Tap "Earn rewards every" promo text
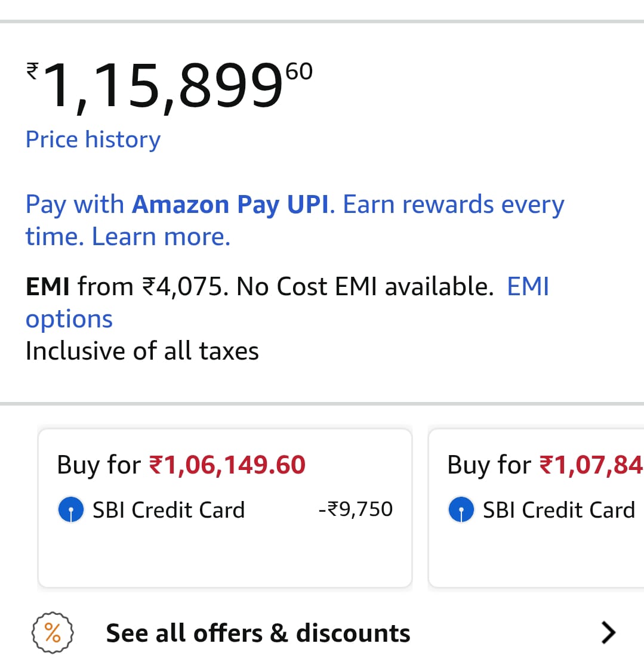Screen dimensions: 644x668 (454, 205)
